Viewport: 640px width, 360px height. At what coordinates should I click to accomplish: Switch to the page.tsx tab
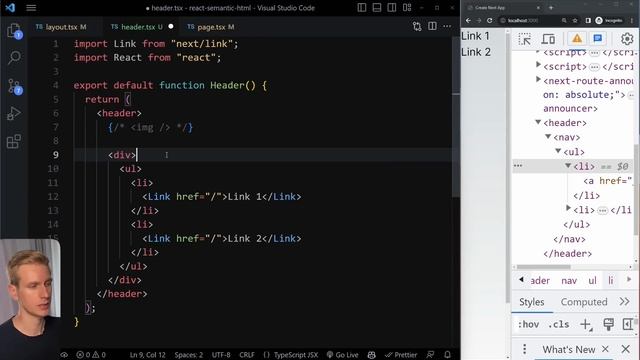click(x=211, y=27)
